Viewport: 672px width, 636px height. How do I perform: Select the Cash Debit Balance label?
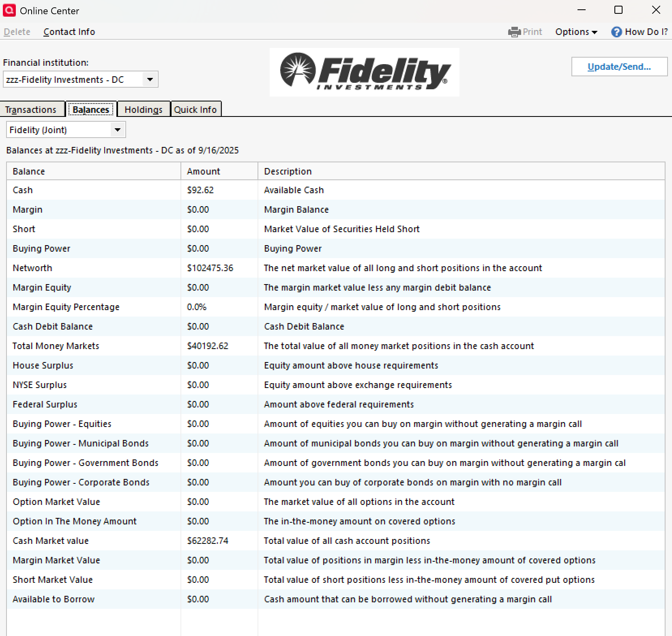(x=53, y=326)
